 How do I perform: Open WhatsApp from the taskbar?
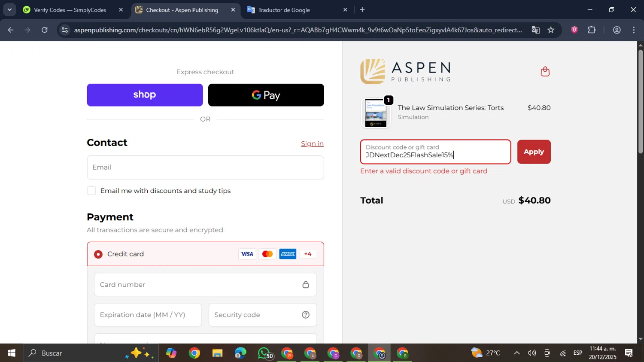(x=265, y=353)
